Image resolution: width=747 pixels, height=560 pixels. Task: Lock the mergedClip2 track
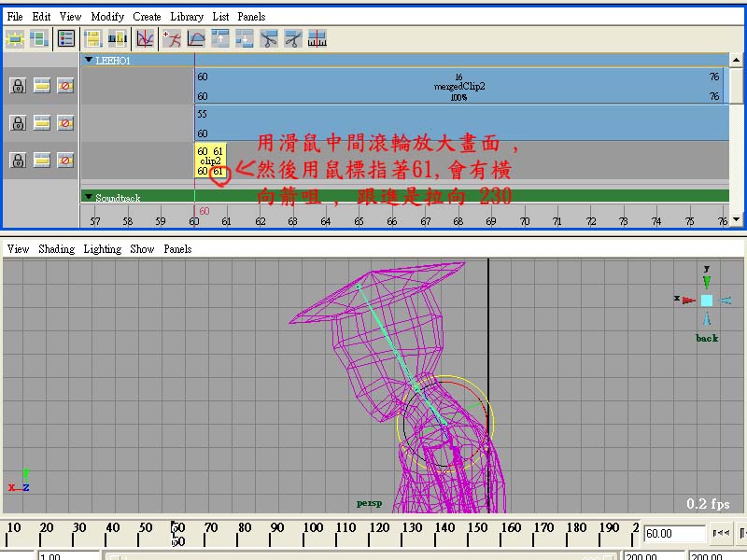(x=18, y=86)
